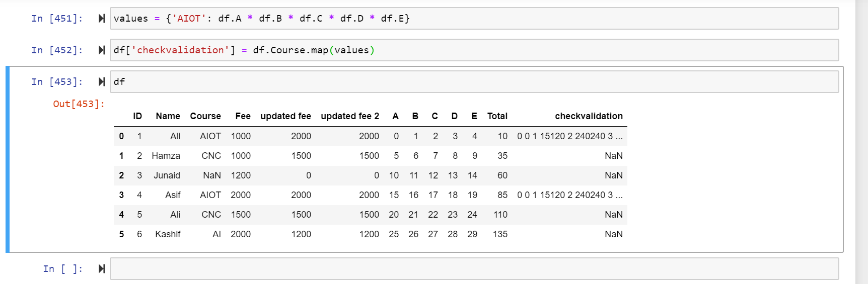Click the Out[453] output prompt
Viewport: 868px width, 284px height.
[79, 104]
